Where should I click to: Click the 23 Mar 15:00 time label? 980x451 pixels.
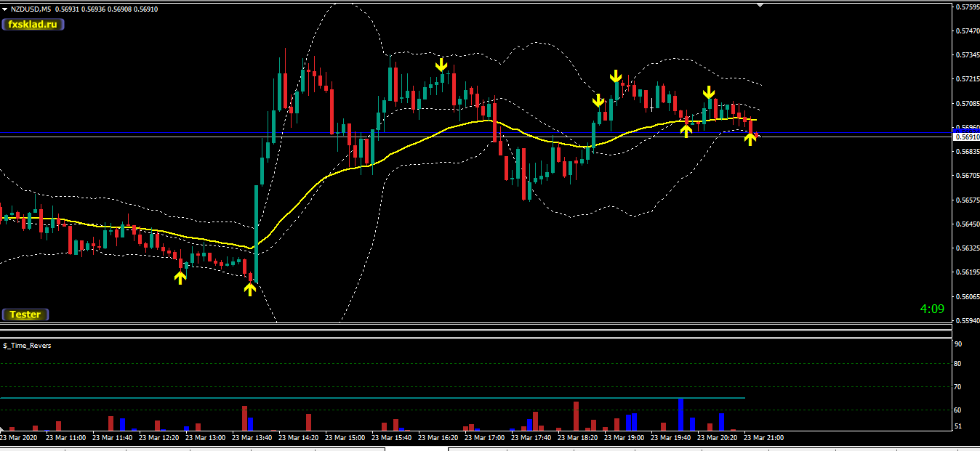click(x=345, y=438)
